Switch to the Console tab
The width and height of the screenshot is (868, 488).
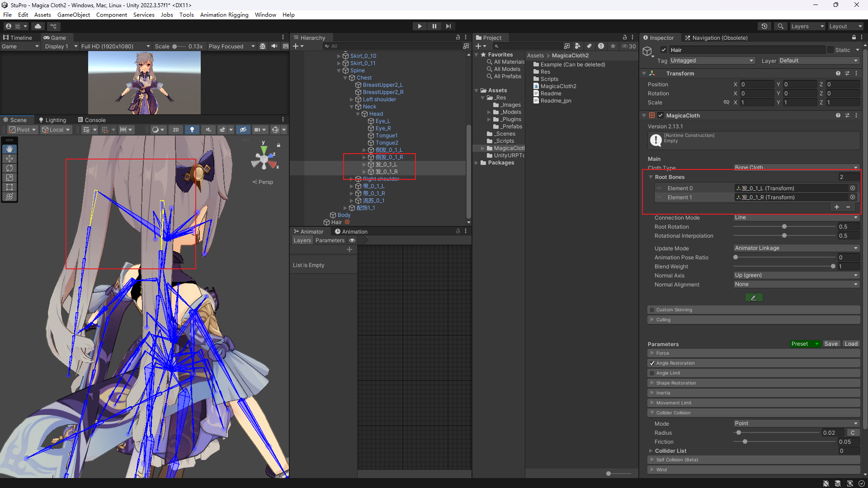(x=92, y=120)
